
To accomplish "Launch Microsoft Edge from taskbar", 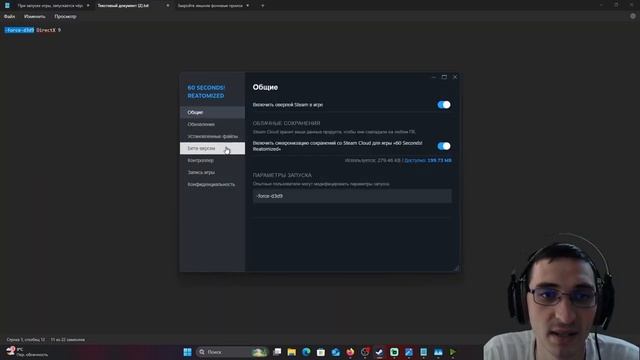I will click(306, 352).
